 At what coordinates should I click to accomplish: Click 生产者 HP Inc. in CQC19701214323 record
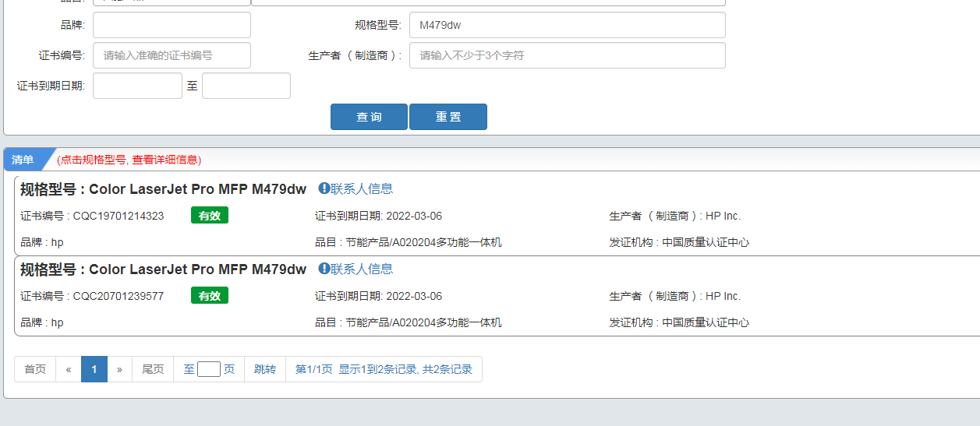(x=675, y=216)
